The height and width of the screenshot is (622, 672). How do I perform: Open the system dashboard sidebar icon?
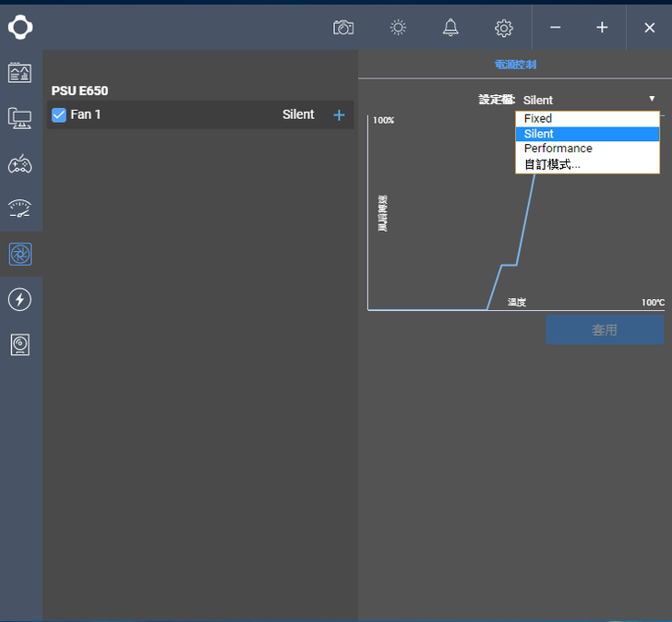coord(20,73)
